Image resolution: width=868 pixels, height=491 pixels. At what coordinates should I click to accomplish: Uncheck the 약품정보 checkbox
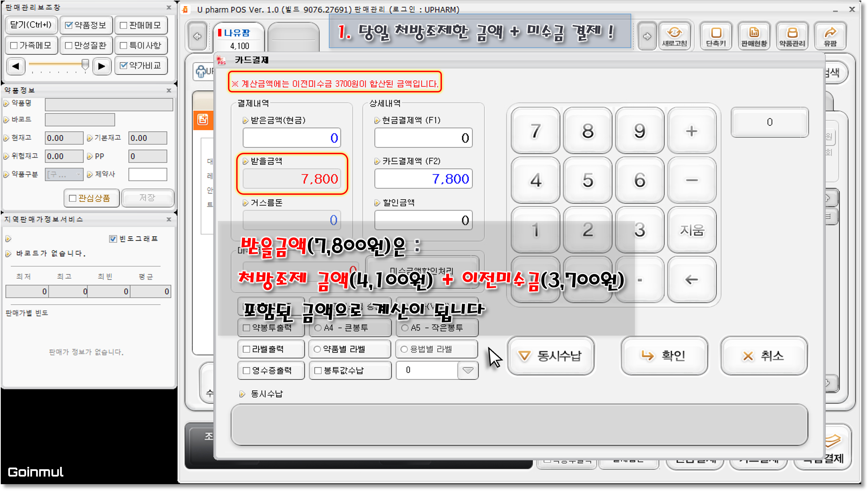pos(69,25)
